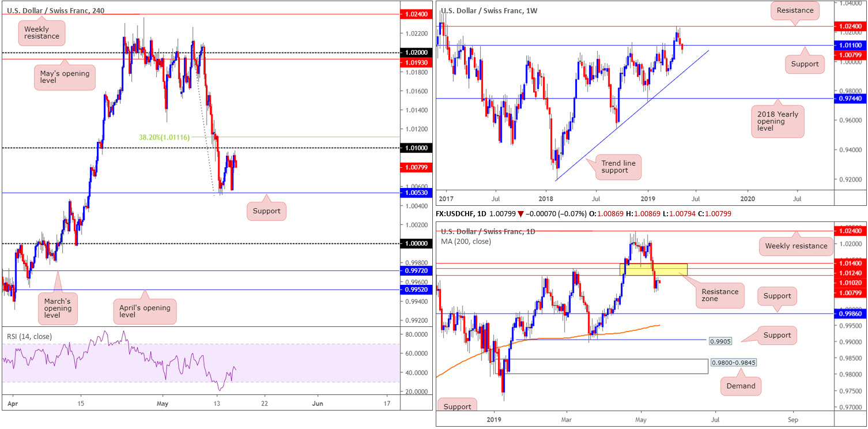Click the red 1.01240 price label on the daily chart
The width and height of the screenshot is (868, 429).
click(x=851, y=273)
